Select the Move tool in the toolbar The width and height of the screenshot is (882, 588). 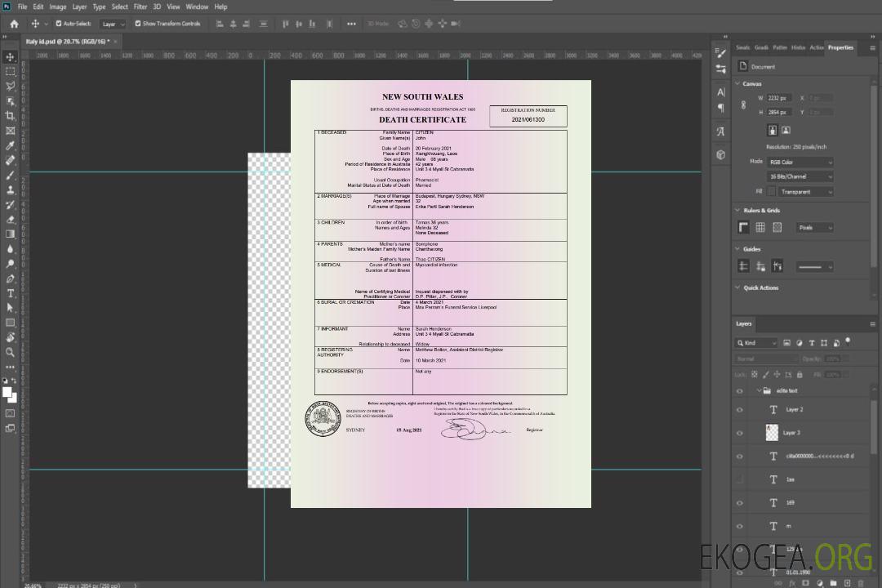coord(10,57)
